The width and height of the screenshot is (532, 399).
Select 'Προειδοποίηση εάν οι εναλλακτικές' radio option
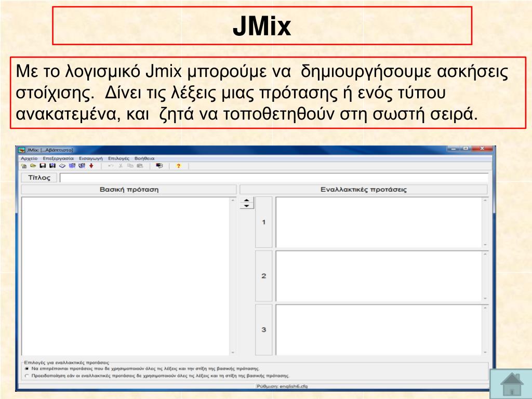pos(27,376)
